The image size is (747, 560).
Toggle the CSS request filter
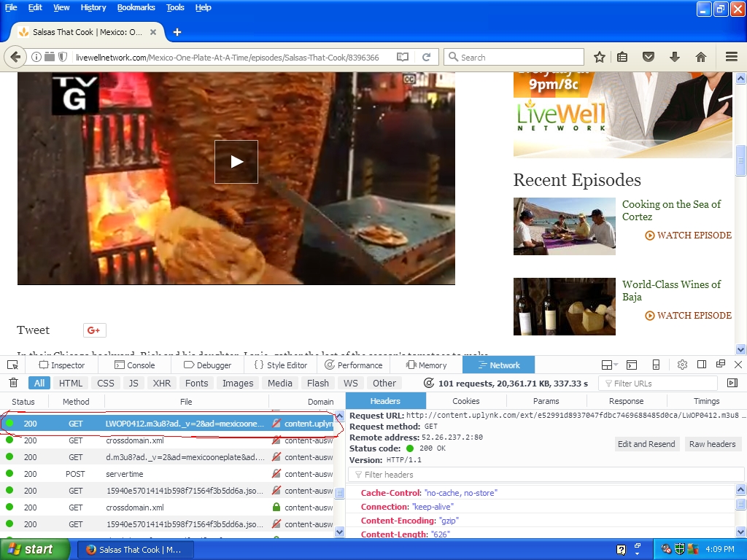coord(106,383)
